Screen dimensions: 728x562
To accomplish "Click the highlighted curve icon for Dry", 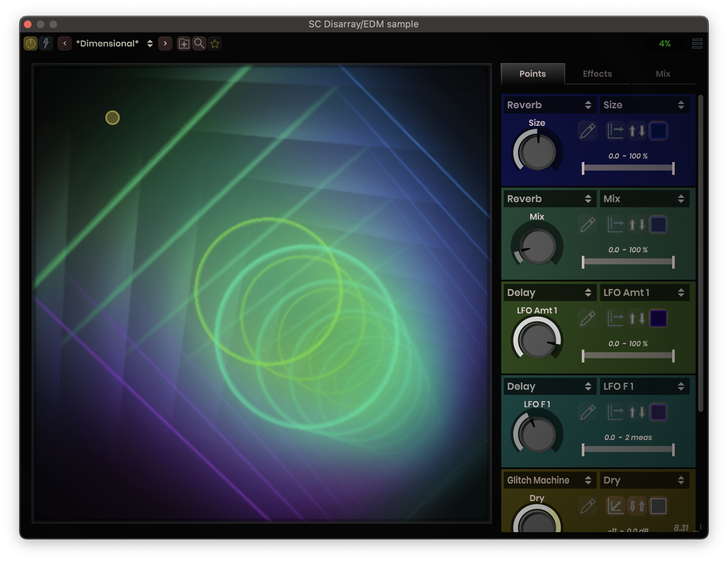I will pos(615,506).
